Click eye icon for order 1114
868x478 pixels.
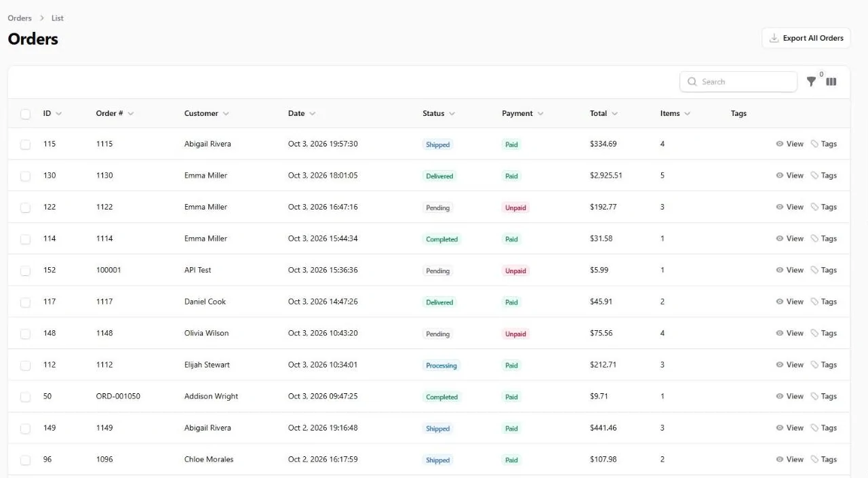pos(780,239)
